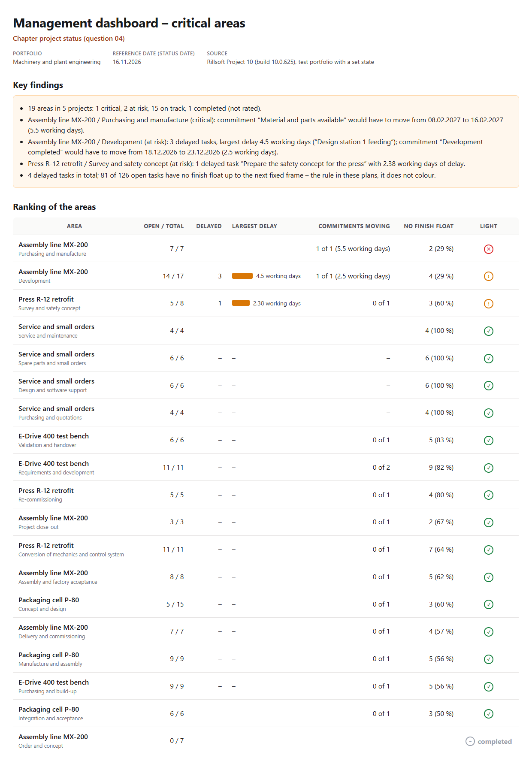Viewport: 532px width, 761px height.
Task: Click green light for Design and software support
Action: click(x=488, y=386)
